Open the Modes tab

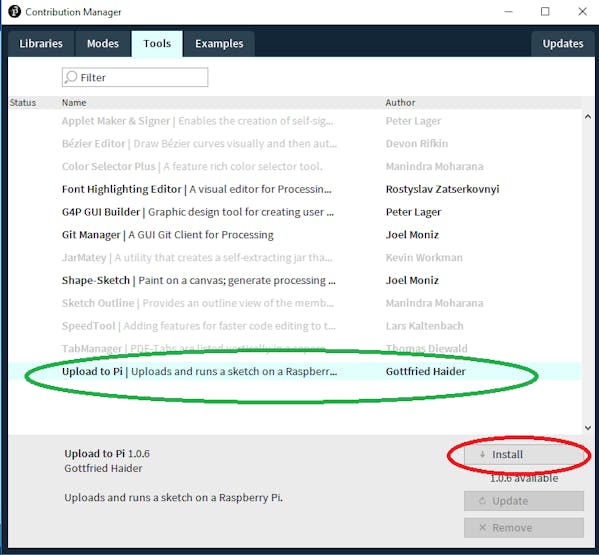pos(103,44)
